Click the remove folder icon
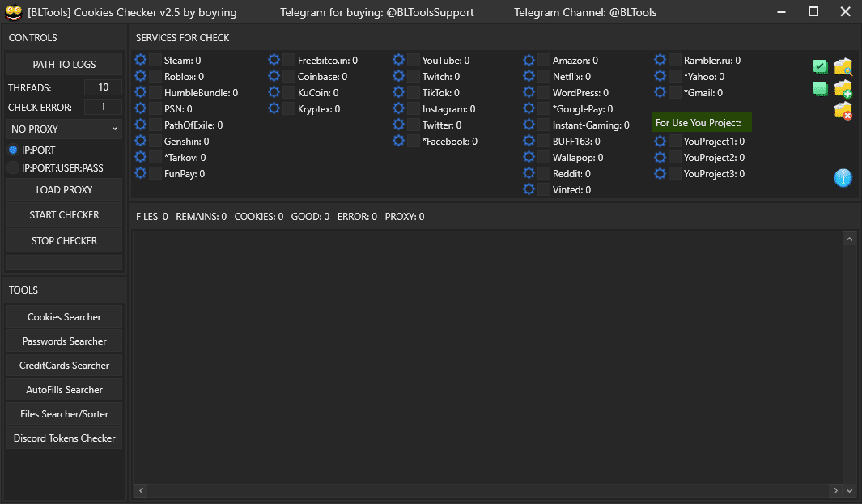862x504 pixels. click(843, 112)
